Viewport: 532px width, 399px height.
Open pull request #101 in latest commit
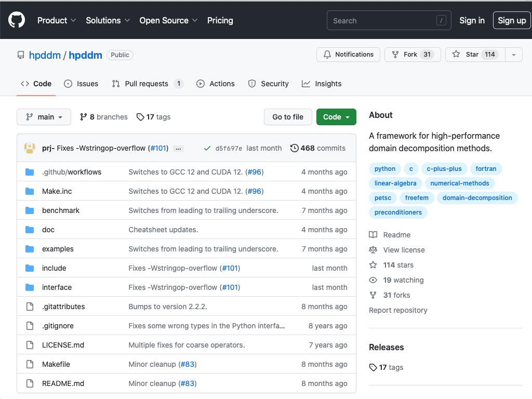click(x=159, y=148)
